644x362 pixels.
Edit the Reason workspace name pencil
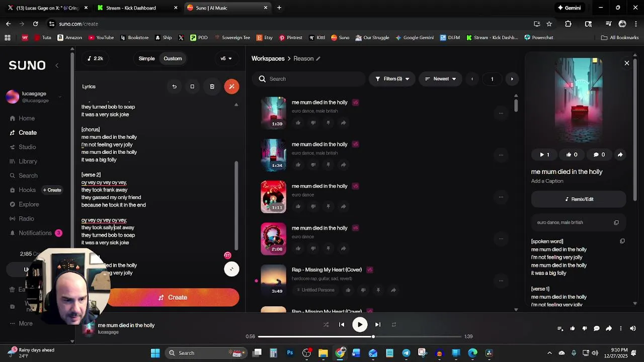tap(318, 59)
